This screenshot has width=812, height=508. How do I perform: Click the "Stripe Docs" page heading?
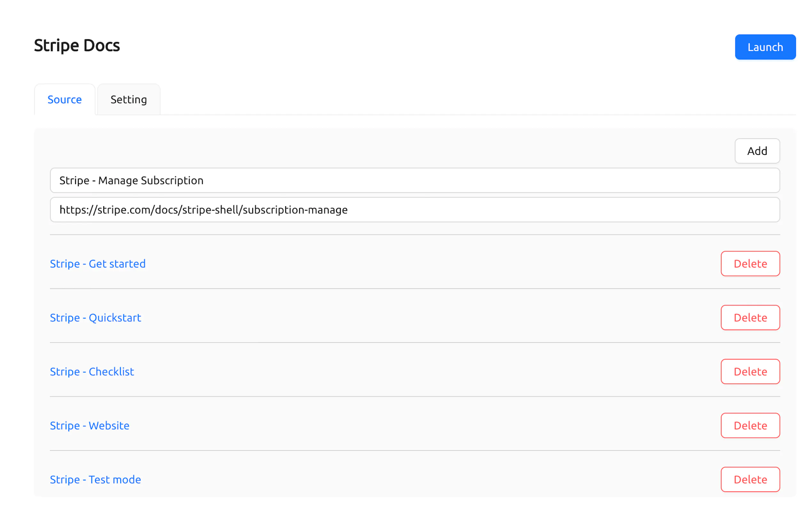76,45
